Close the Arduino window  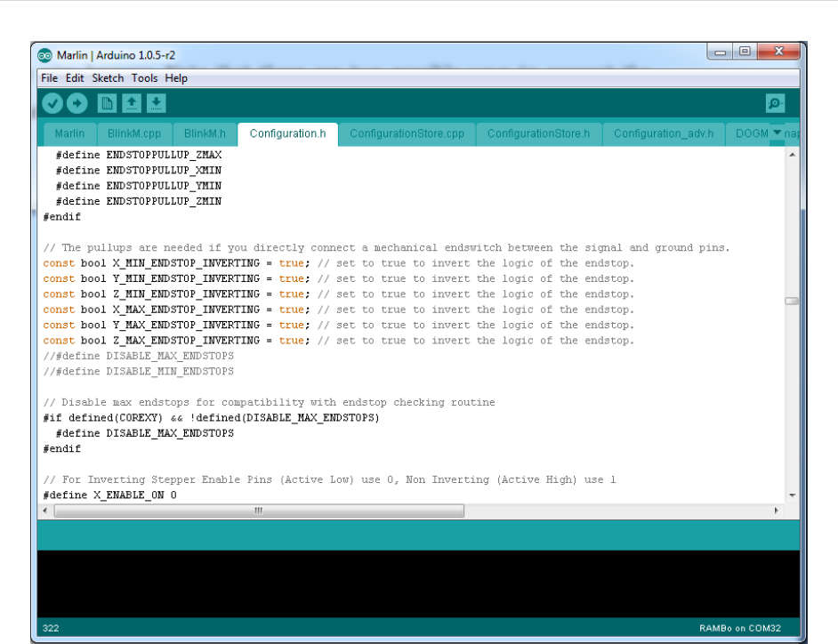click(x=778, y=52)
